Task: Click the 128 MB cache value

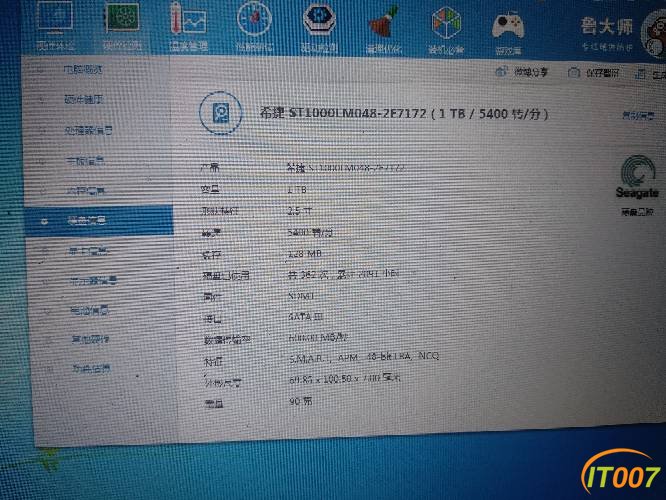Action: coord(305,254)
